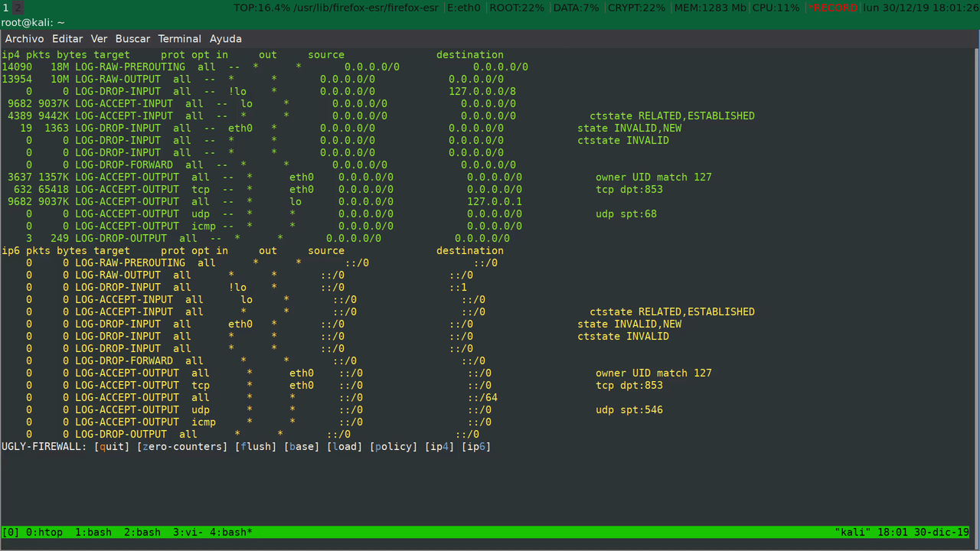Click the MEM:1283 Mb status indicator
This screenshot has width=980, height=551.
(710, 8)
